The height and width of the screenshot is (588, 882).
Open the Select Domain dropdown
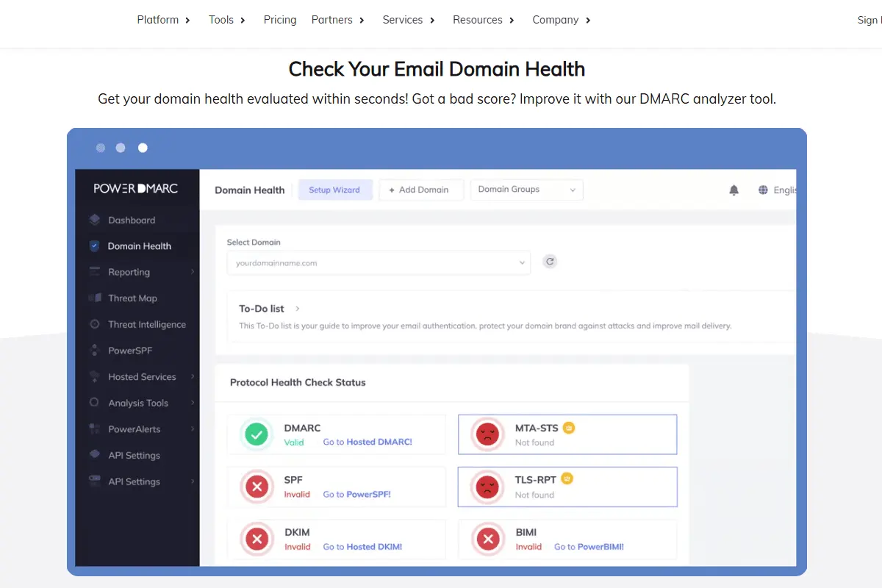pyautogui.click(x=379, y=262)
